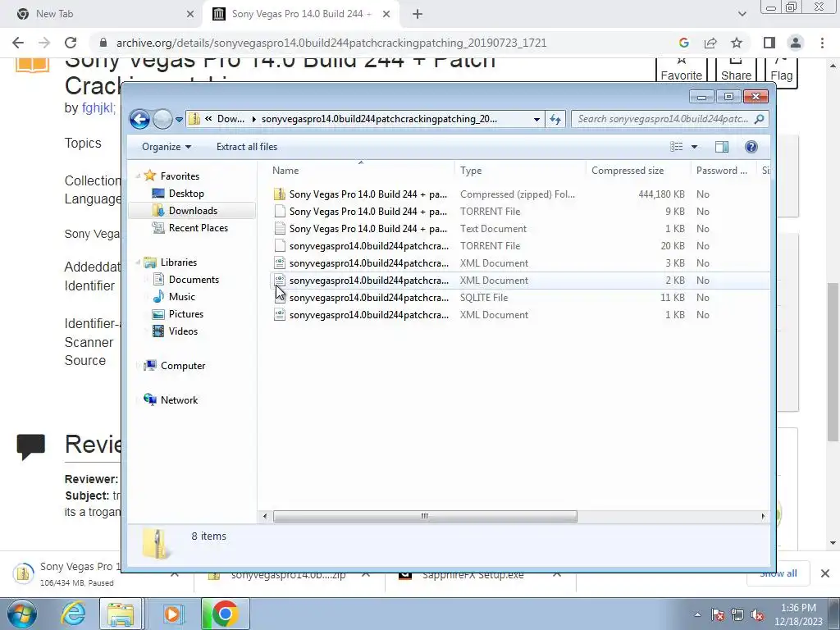Image resolution: width=840 pixels, height=630 pixels.
Task: Open Chrome tab search chevron
Action: pyautogui.click(x=742, y=14)
